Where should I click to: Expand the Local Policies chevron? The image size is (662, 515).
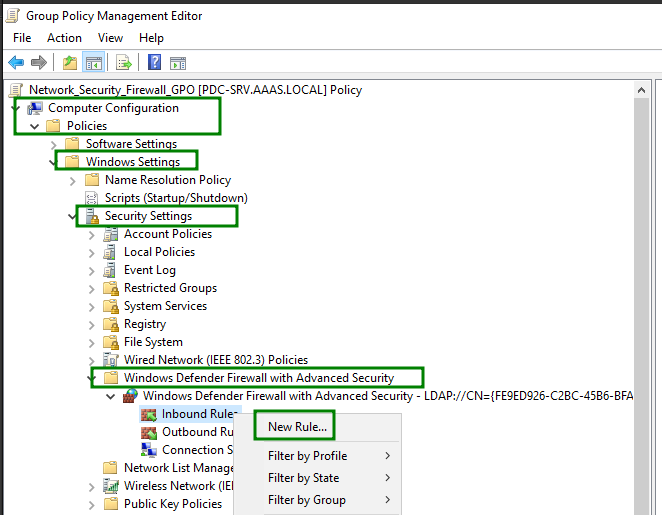(x=92, y=253)
